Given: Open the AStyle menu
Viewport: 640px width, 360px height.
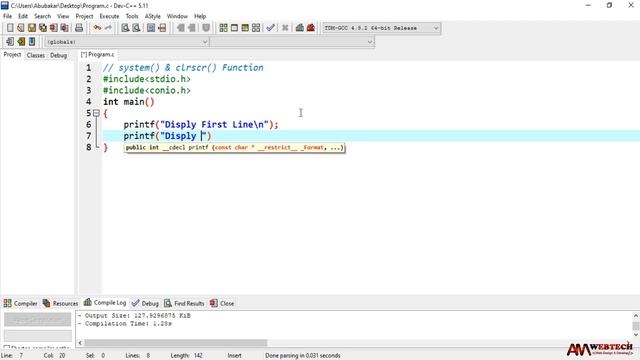Looking at the screenshot, I should [153, 16].
